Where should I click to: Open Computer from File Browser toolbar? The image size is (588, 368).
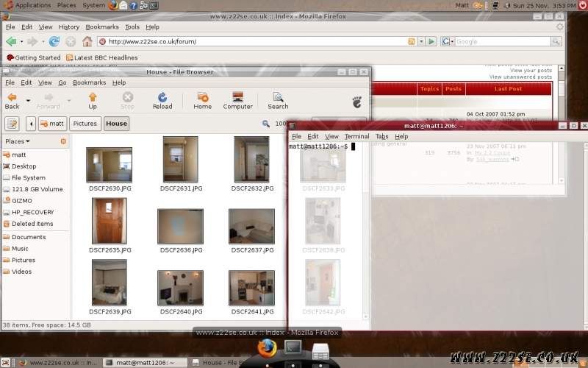click(237, 102)
